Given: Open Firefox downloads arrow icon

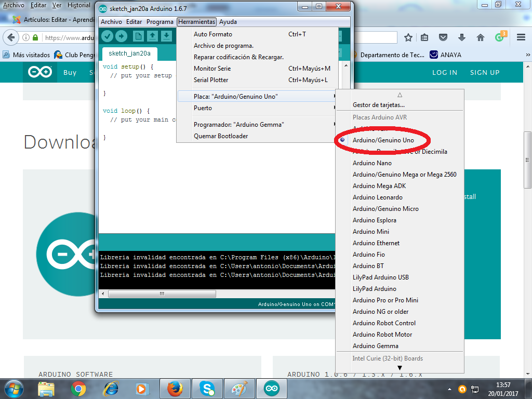Looking at the screenshot, I should click(462, 37).
